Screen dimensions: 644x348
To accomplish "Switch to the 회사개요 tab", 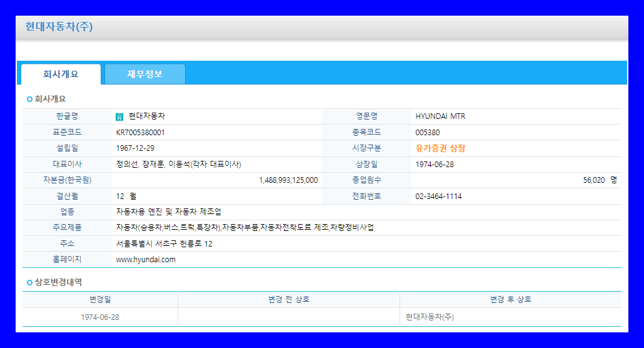I will (61, 74).
